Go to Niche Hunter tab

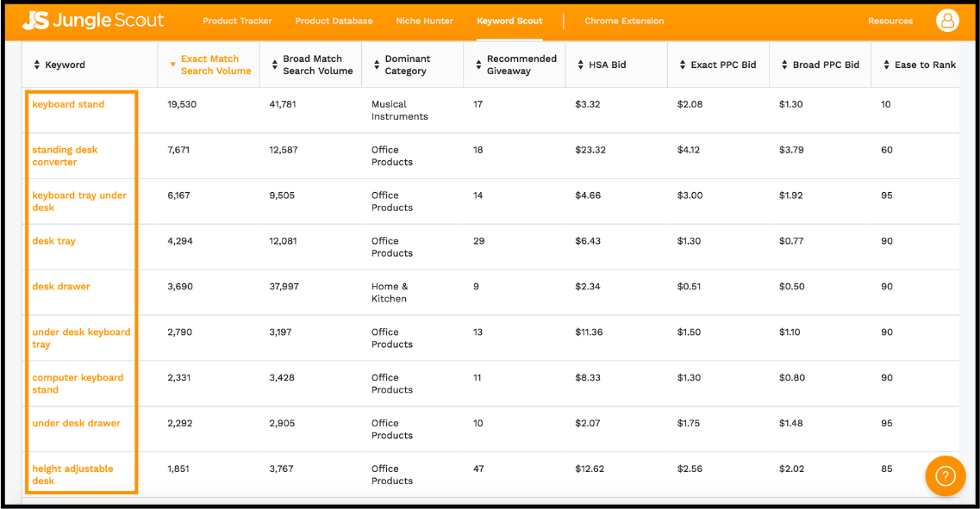[424, 21]
